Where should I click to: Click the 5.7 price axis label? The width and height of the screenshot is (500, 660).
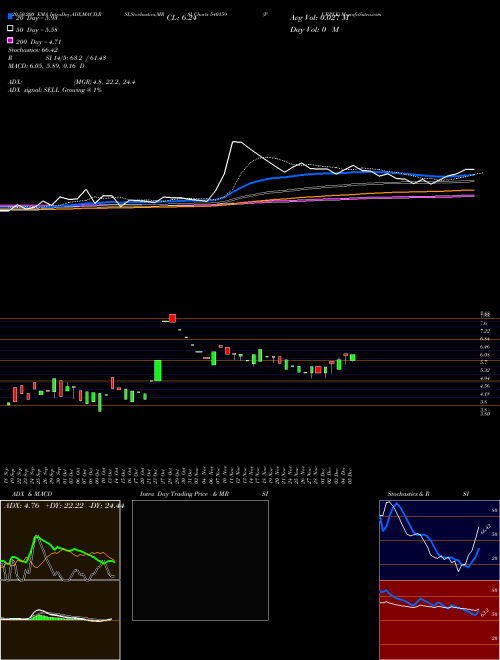click(484, 362)
